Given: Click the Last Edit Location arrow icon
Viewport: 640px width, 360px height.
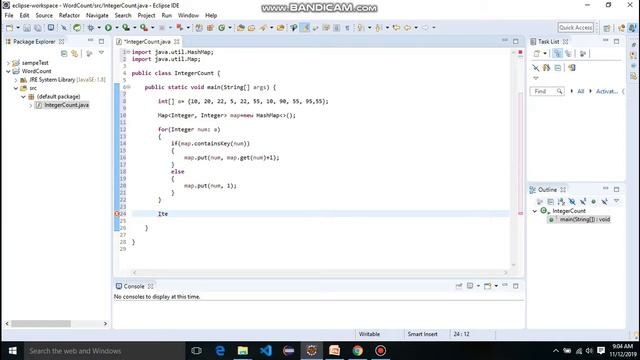Looking at the screenshot, I should (x=396, y=28).
